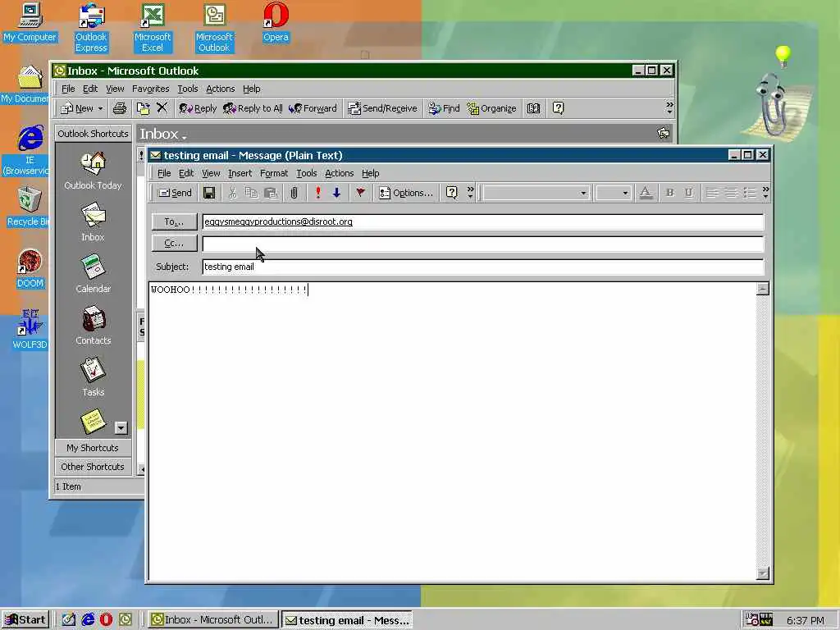Delete item with X icon

pos(162,108)
